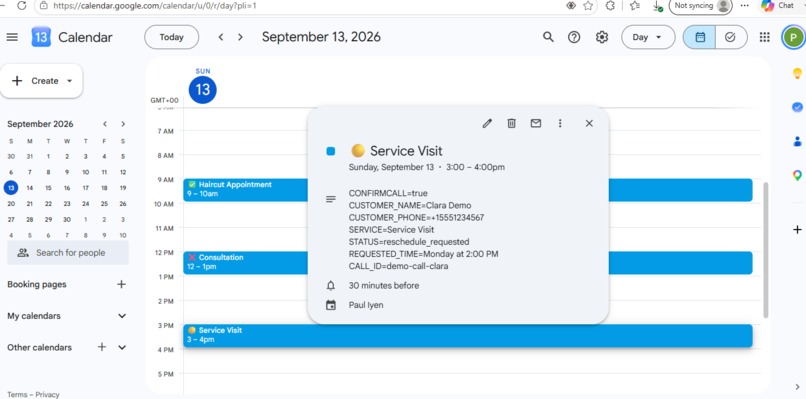806x399 pixels.
Task: Open the Support help icon
Action: point(574,37)
